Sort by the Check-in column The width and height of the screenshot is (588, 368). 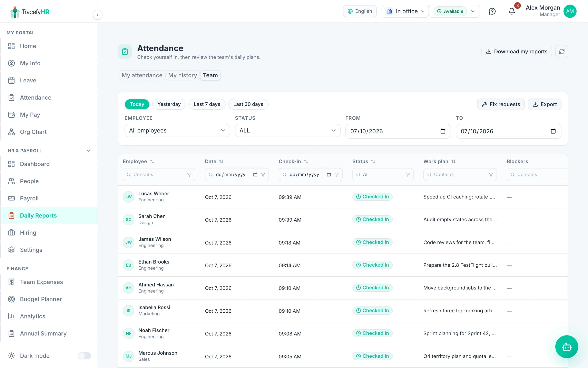(306, 162)
